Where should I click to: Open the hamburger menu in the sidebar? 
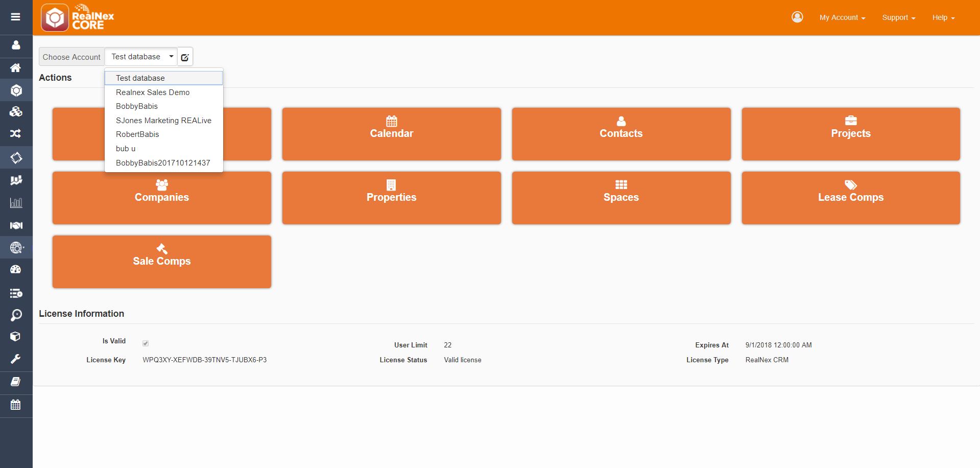(16, 17)
